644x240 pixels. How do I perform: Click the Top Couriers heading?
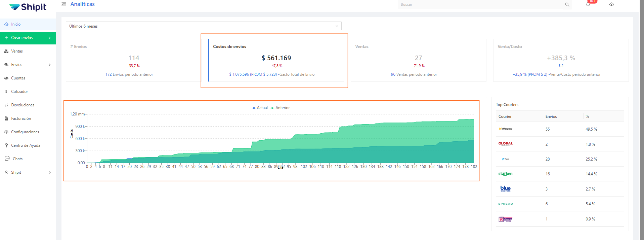[507, 105]
